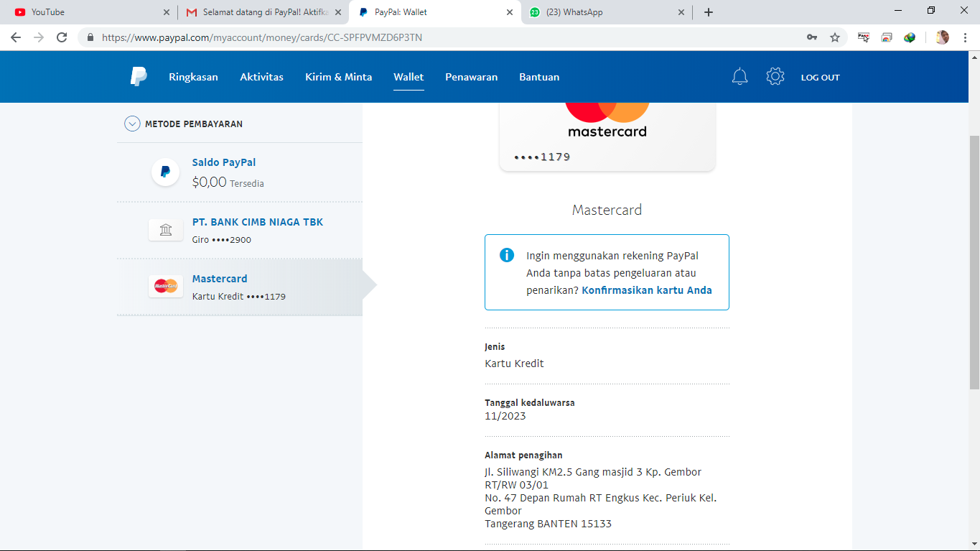
Task: Click Konfirmasikan kartu Anda link
Action: pos(647,290)
